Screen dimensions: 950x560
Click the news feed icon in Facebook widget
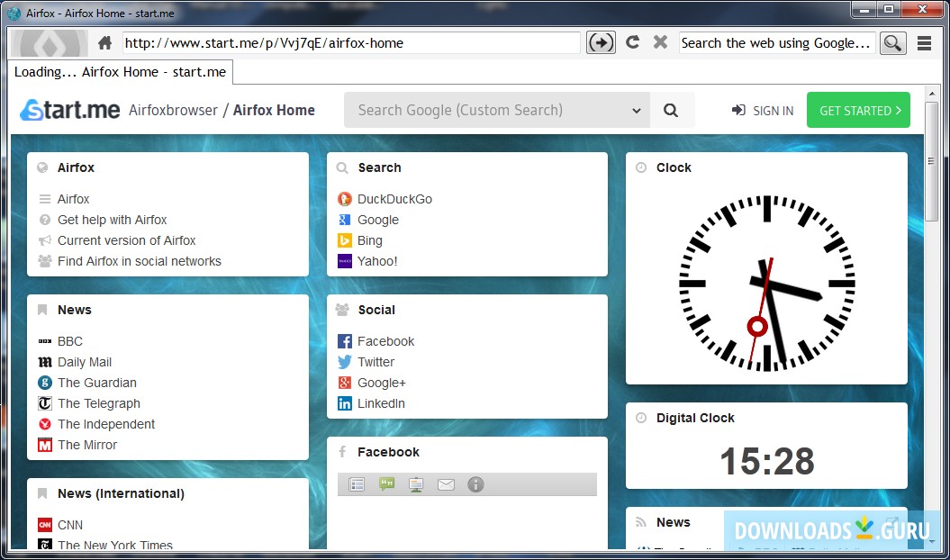click(x=357, y=484)
